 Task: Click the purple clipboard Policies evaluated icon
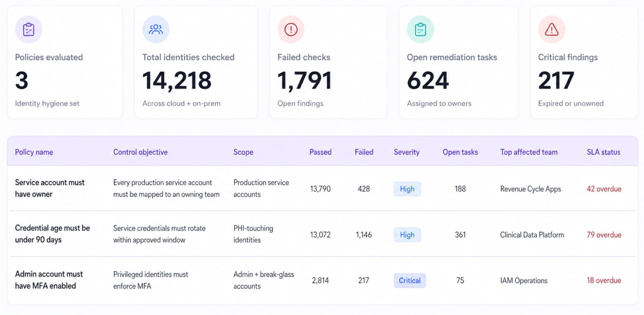29,29
